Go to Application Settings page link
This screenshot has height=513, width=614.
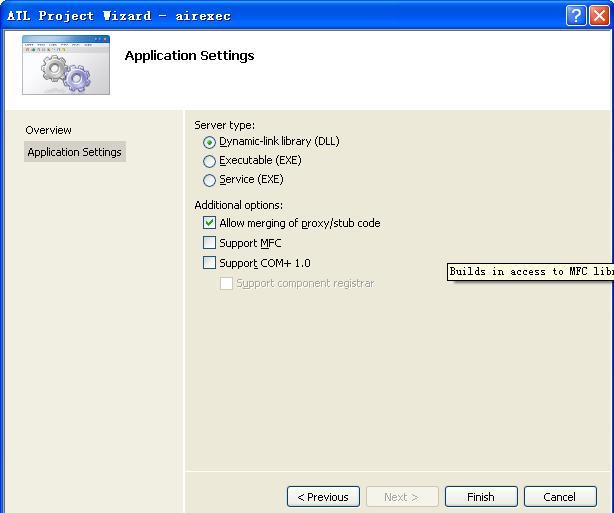tap(74, 152)
